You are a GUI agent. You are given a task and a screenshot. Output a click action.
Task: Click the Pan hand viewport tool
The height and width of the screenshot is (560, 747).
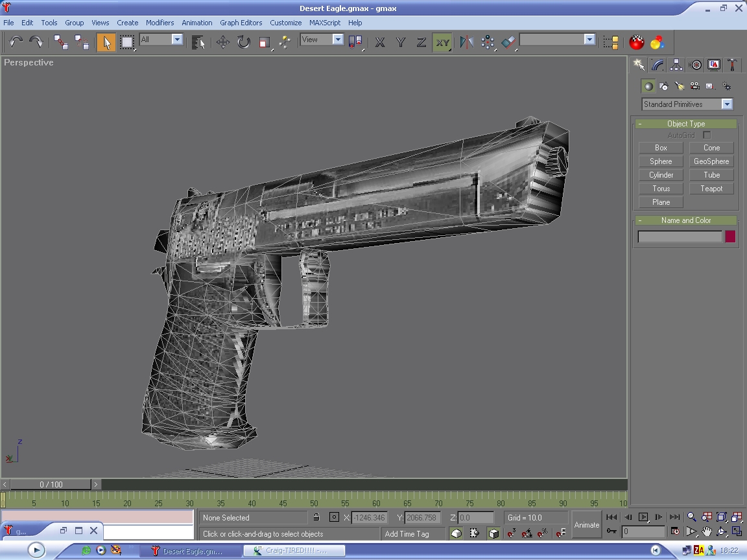[706, 531]
